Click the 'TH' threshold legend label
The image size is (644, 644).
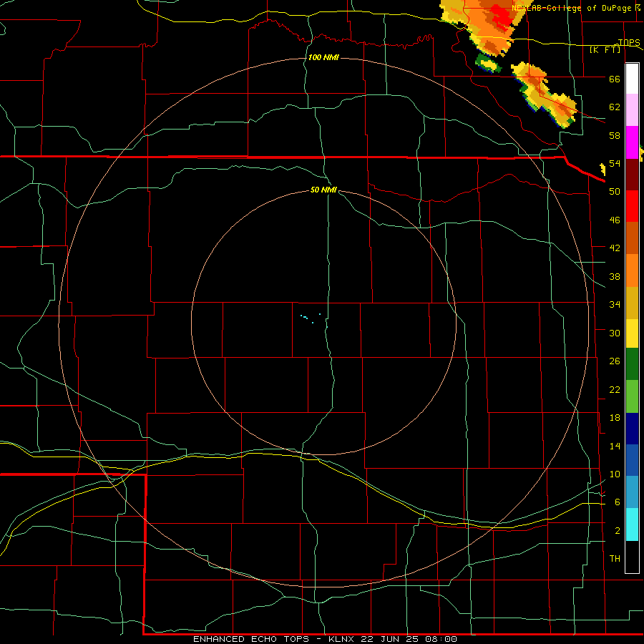(x=615, y=559)
